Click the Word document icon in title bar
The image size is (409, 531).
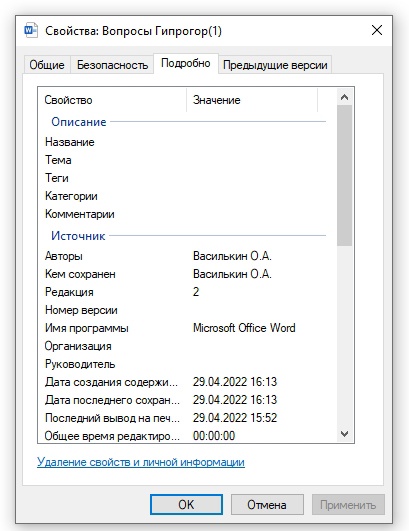click(30, 30)
